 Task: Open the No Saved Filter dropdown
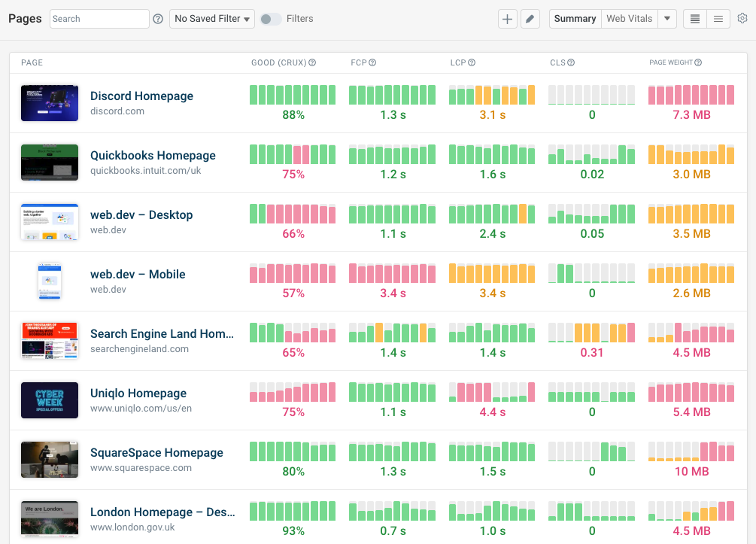[211, 18]
